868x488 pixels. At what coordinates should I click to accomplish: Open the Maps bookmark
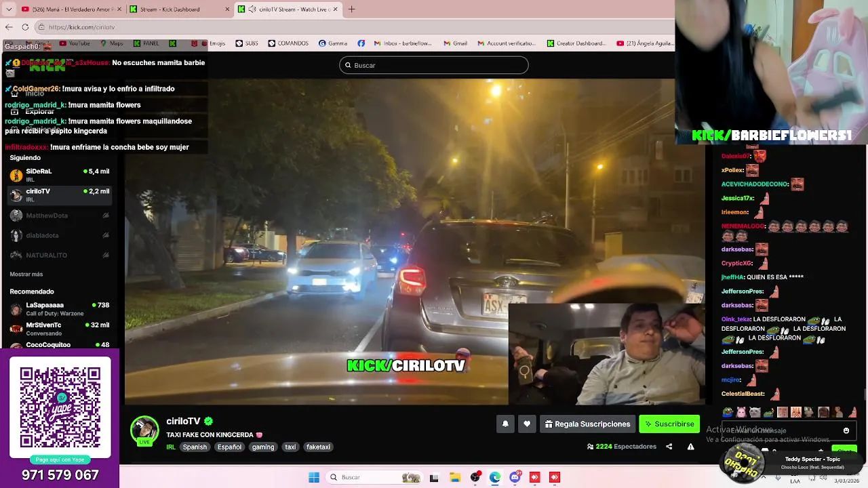tap(112, 43)
